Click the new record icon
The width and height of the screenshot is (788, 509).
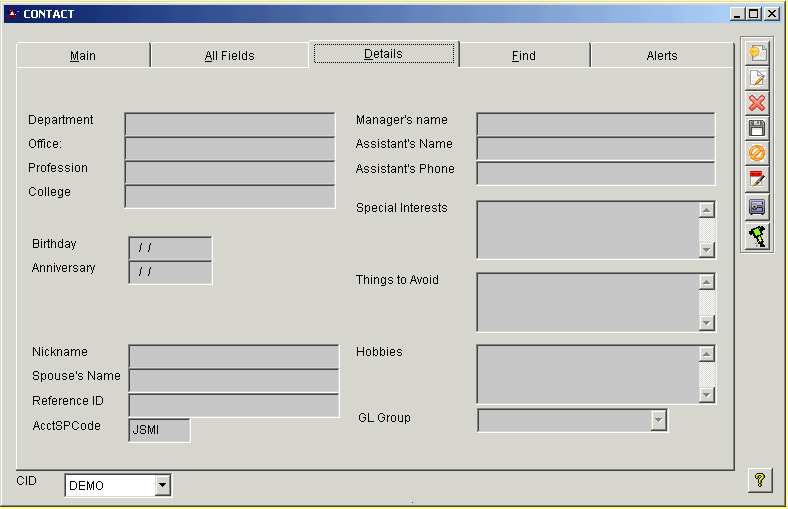757,53
